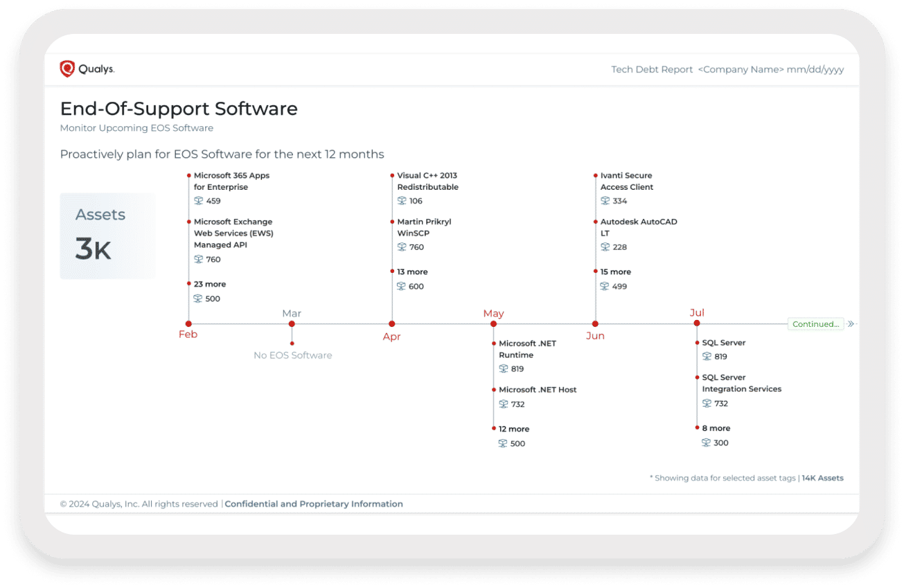Click asset icon beside 499 count
The height and width of the screenshot is (588, 904).
tap(605, 286)
